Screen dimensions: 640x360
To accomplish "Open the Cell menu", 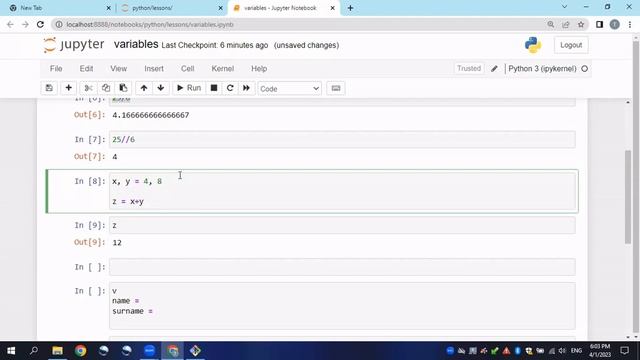I will coord(187,69).
